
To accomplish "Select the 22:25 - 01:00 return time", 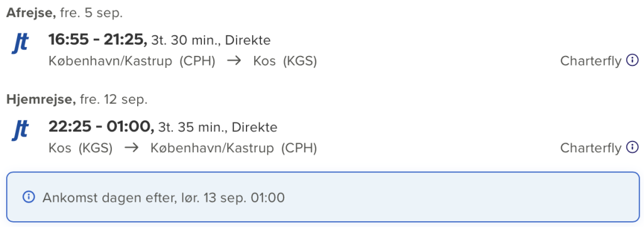I will pyautogui.click(x=101, y=126).
